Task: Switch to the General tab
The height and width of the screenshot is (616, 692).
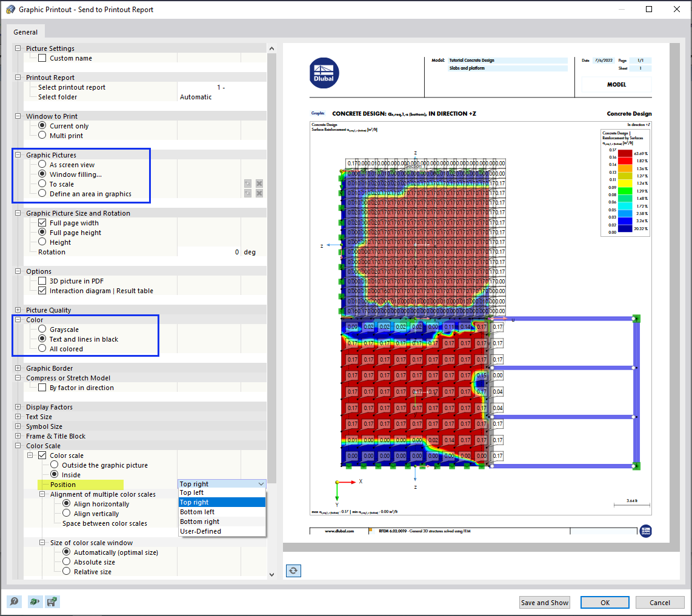Action: [25, 31]
